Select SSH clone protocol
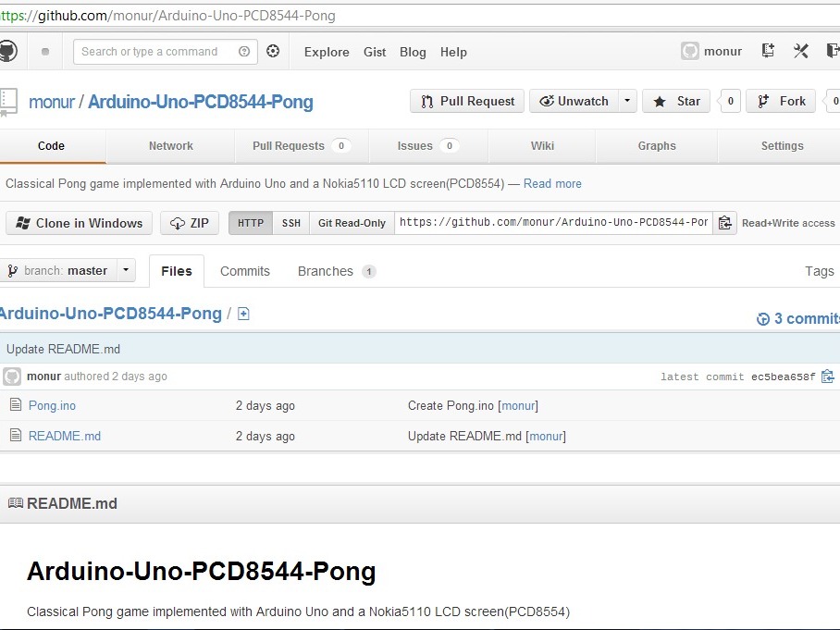The image size is (840, 630). coord(290,223)
